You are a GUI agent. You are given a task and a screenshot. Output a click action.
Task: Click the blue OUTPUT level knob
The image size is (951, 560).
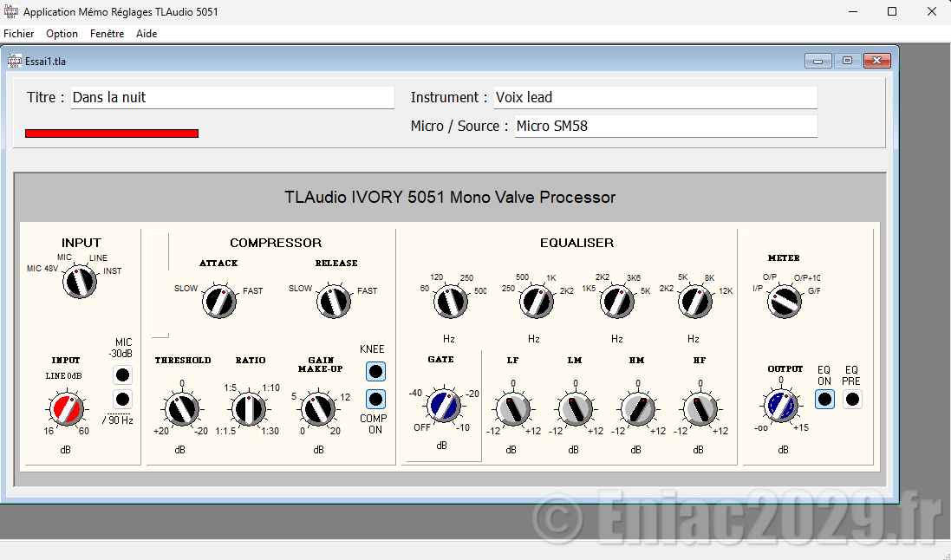tap(780, 405)
